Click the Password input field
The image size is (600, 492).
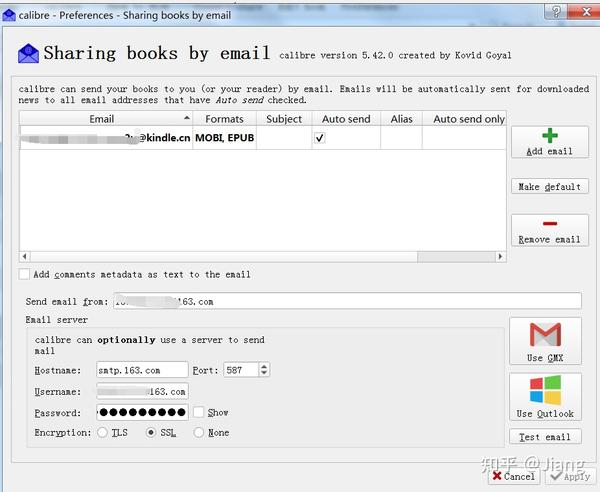coord(142,412)
